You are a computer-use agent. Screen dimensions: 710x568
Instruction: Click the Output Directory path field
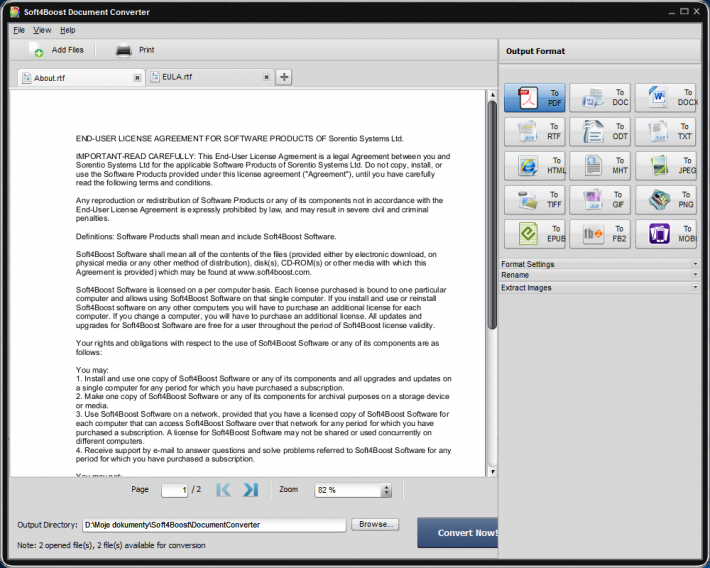[x=214, y=525]
